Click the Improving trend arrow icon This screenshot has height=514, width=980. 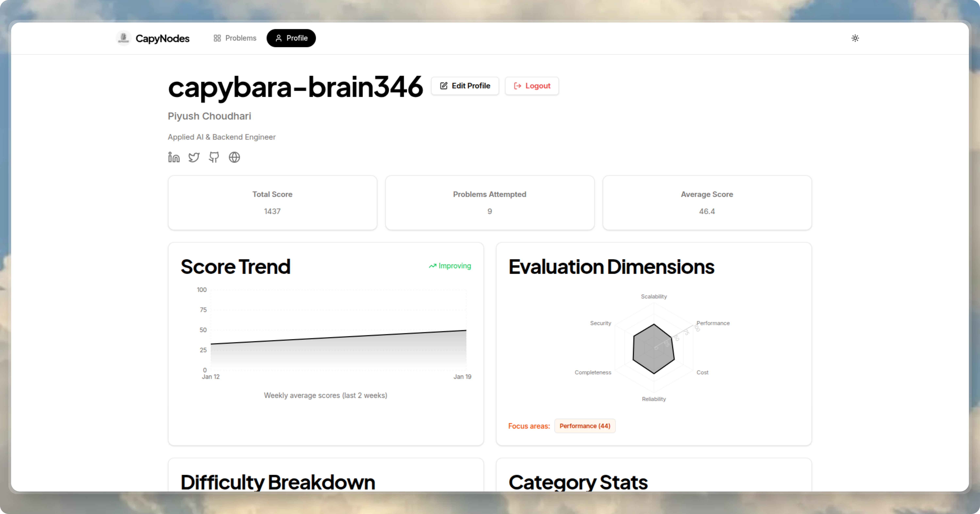[432, 266]
